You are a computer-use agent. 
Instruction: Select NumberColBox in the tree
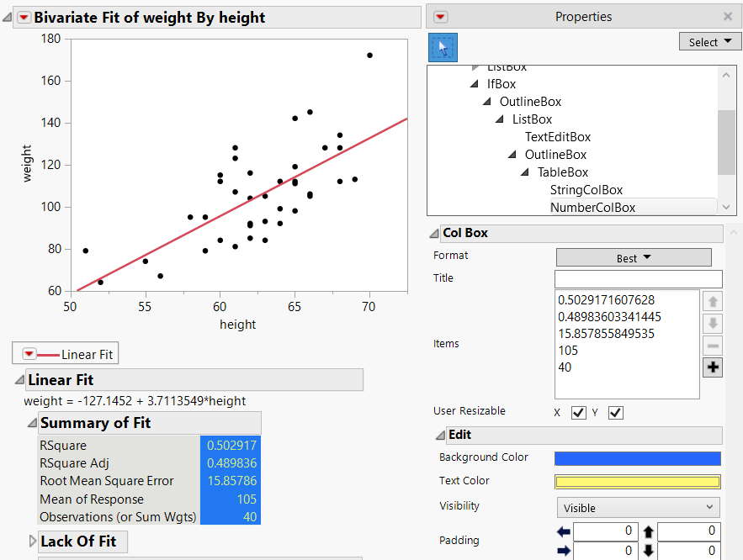tap(592, 207)
